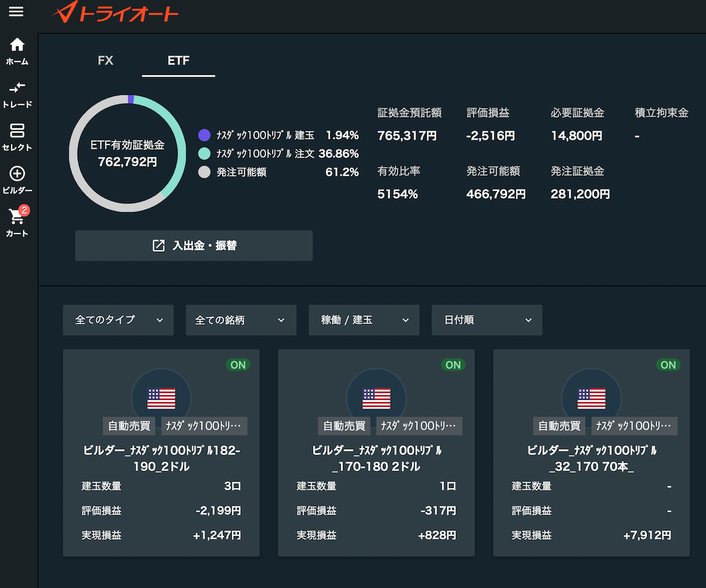The height and width of the screenshot is (588, 706).
Task: Click 自動売買 tag on 182-190_2ドル card
Action: coord(129,426)
